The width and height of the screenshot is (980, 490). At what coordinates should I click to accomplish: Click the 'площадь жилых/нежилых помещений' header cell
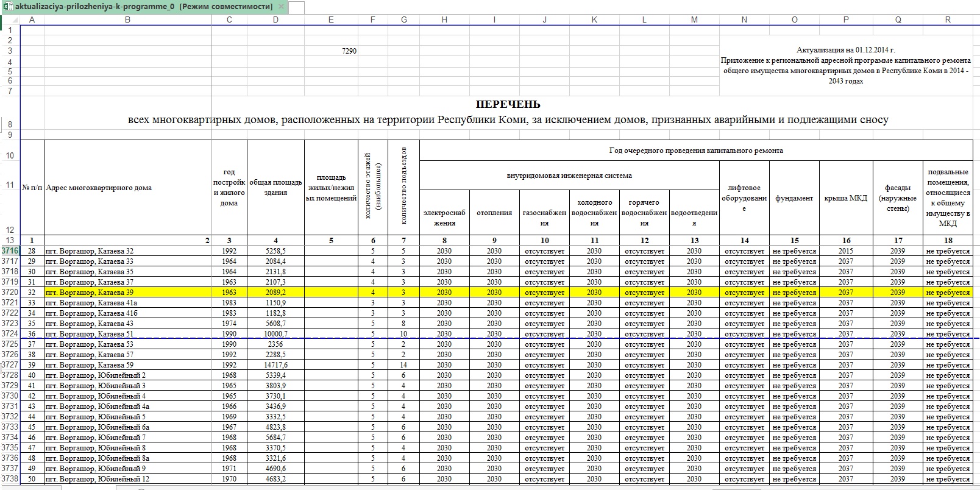click(331, 188)
